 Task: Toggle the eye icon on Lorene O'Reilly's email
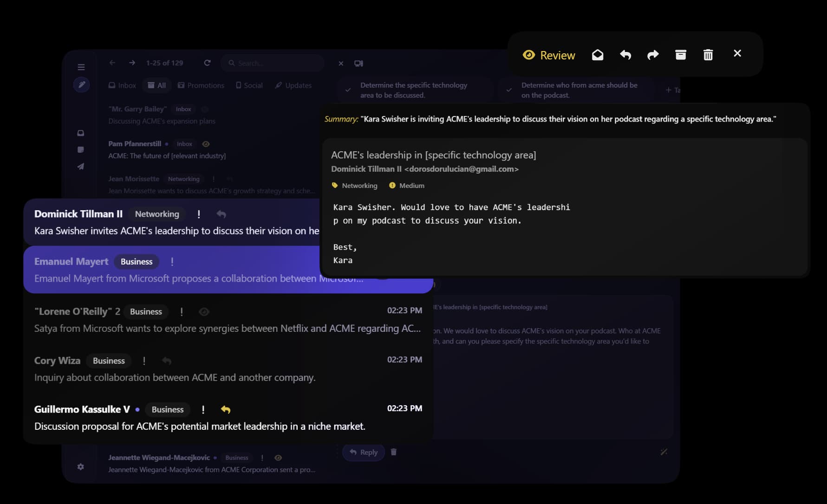click(x=204, y=311)
